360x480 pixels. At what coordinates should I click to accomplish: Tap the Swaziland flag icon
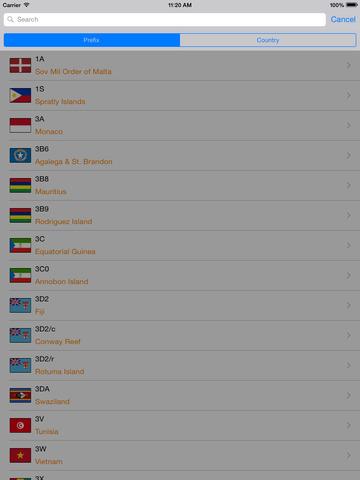tap(20, 395)
